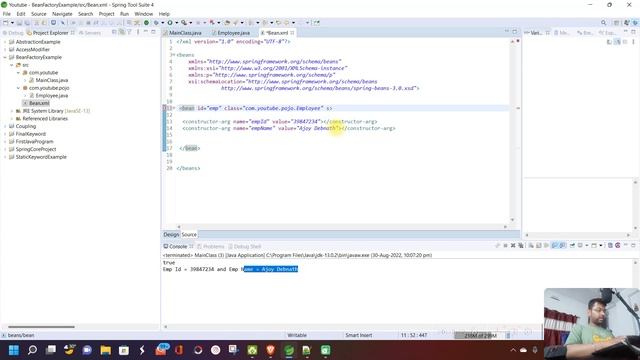Open Microsoft Office from the taskbar
This screenshot has height=360, width=640.
(179, 350)
